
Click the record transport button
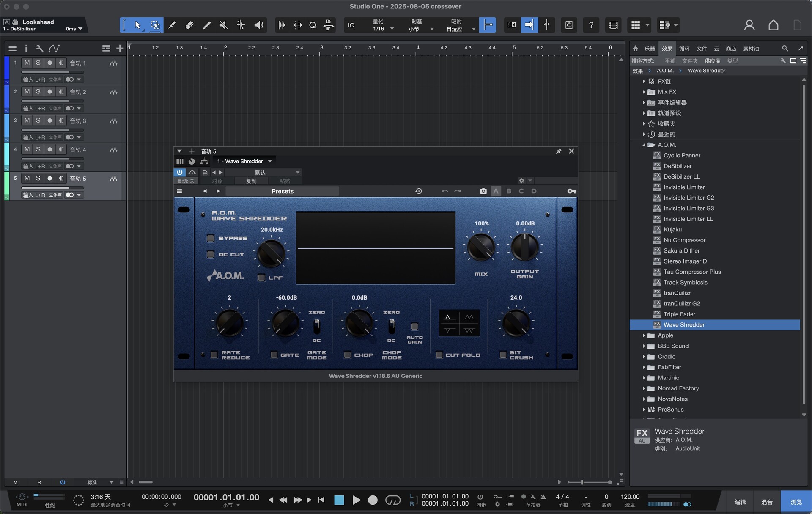373,500
